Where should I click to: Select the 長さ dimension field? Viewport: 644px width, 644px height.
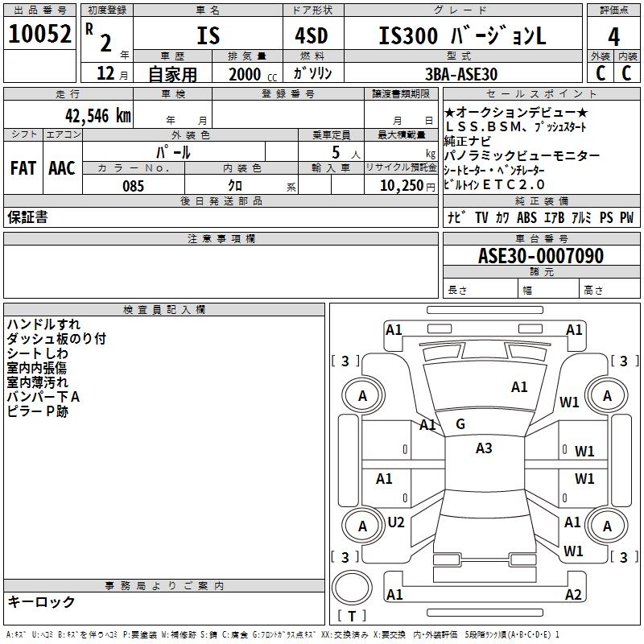coord(480,290)
